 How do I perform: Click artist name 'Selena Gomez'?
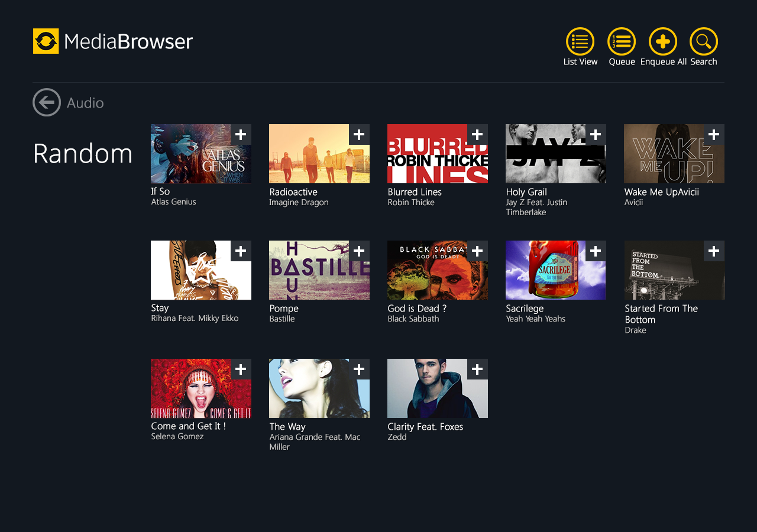click(x=177, y=436)
